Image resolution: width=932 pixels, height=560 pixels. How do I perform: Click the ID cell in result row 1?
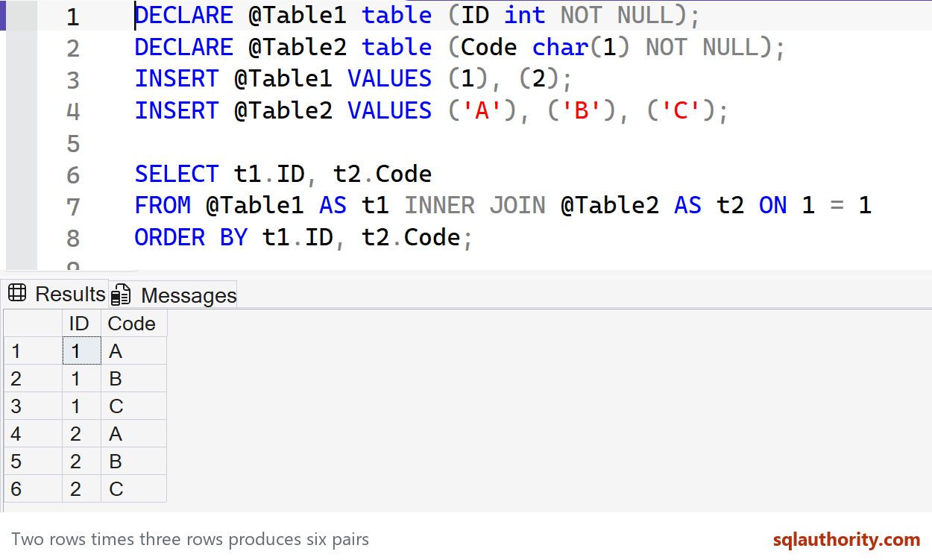tap(82, 351)
